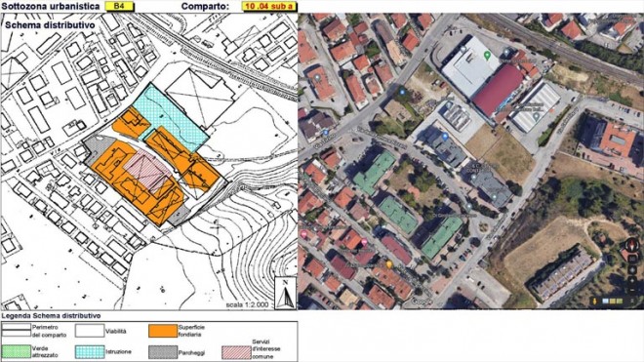This screenshot has height=362, width=644.
Task: Select the '10 .04 sub a' comparto field
Action: point(269,6)
